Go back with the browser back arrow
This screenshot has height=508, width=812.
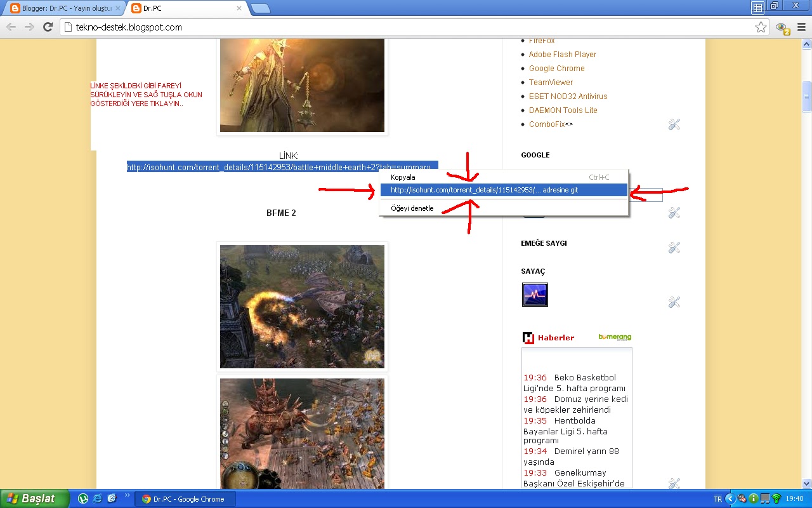[11, 27]
